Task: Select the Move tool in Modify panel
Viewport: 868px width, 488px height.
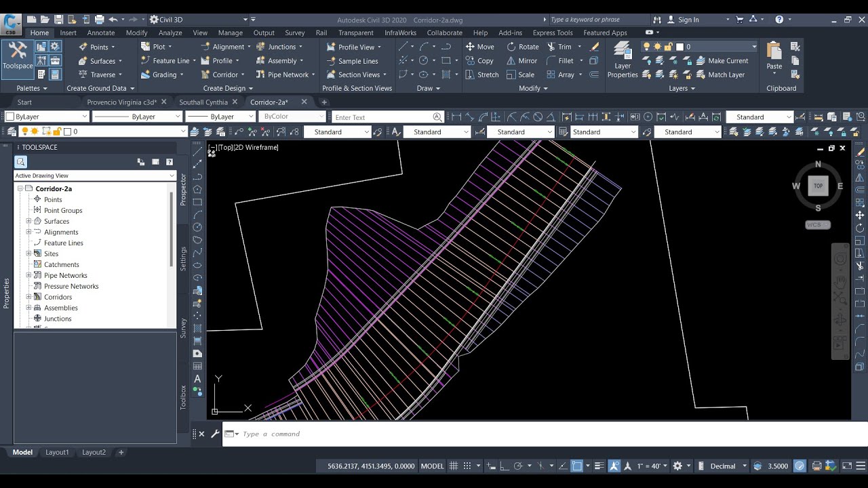Action: coord(479,47)
